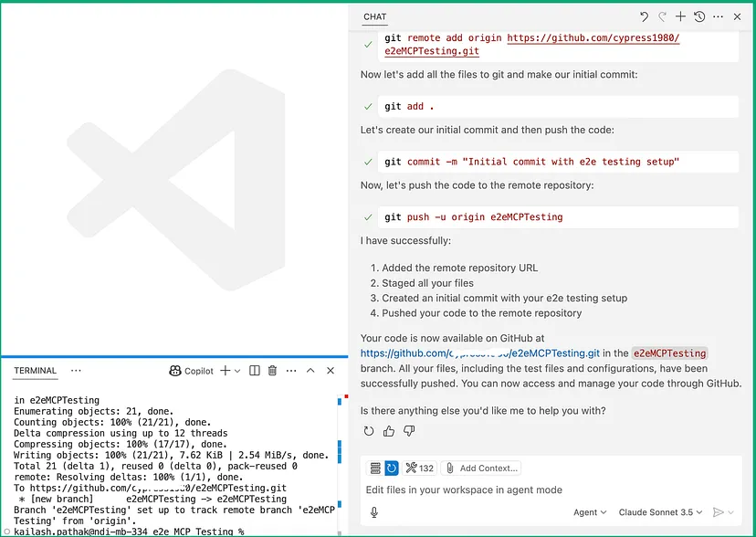
Task: Click checkmark beside git add command
Action: pyautogui.click(x=368, y=107)
